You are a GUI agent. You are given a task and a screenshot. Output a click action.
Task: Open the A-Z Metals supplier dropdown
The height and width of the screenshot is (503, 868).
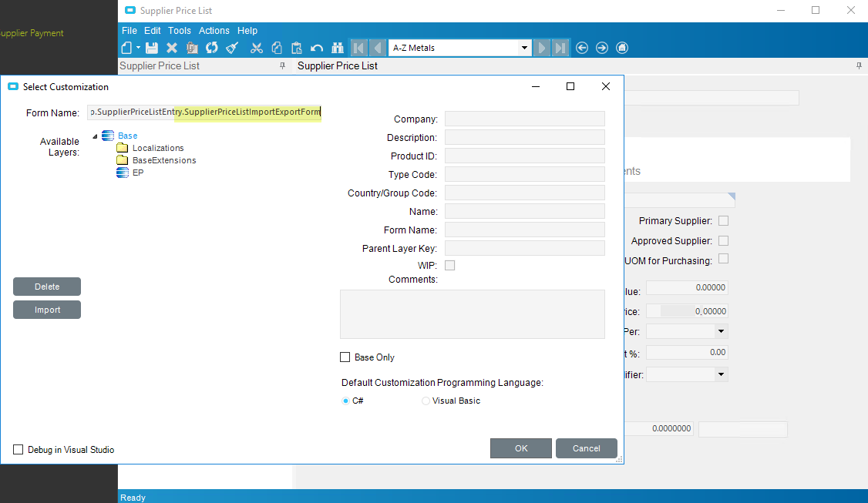click(524, 48)
